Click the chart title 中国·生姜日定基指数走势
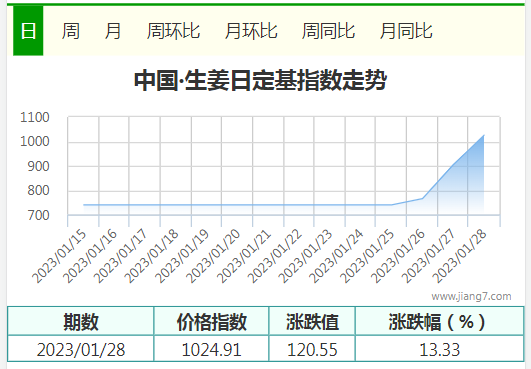This screenshot has width=531, height=369. pyautogui.click(x=260, y=81)
